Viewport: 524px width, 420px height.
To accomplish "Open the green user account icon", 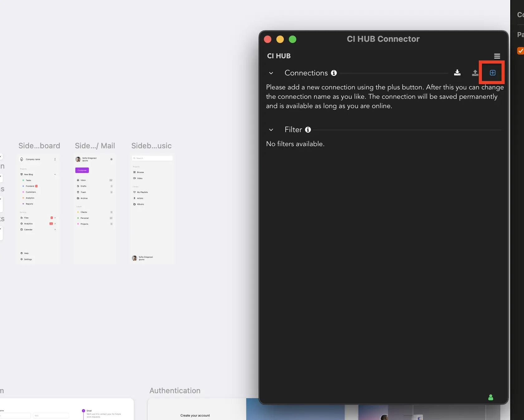I will (491, 397).
